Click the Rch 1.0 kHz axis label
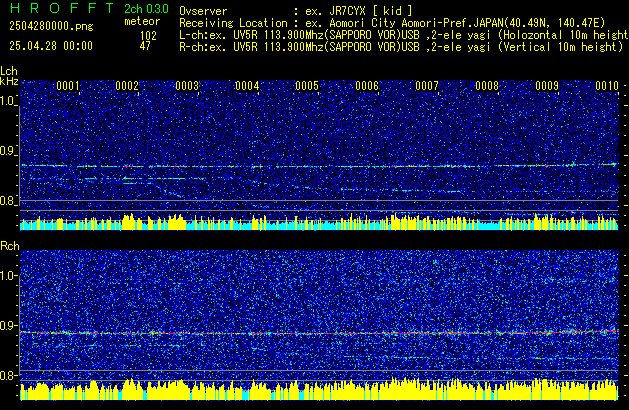This screenshot has height=410, width=629. click(x=8, y=276)
